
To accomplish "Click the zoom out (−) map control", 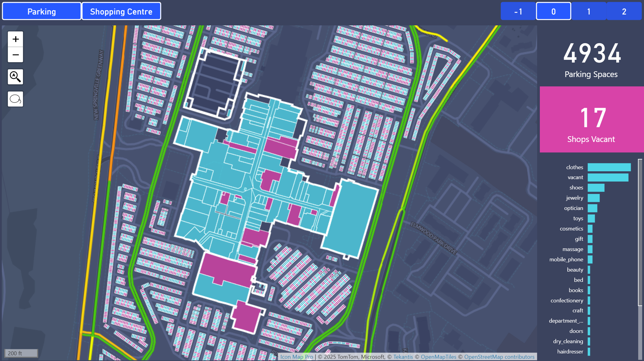I will (x=15, y=55).
